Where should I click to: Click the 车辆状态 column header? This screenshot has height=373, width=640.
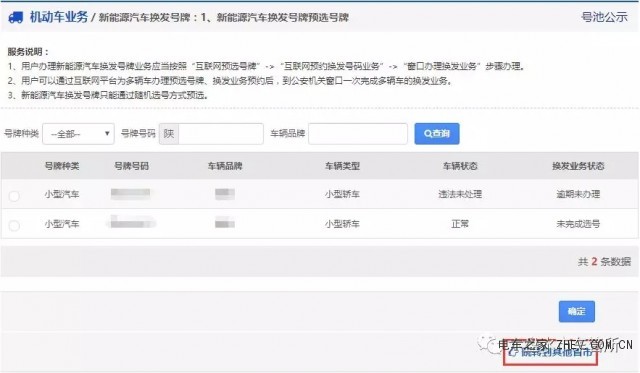pyautogui.click(x=460, y=166)
